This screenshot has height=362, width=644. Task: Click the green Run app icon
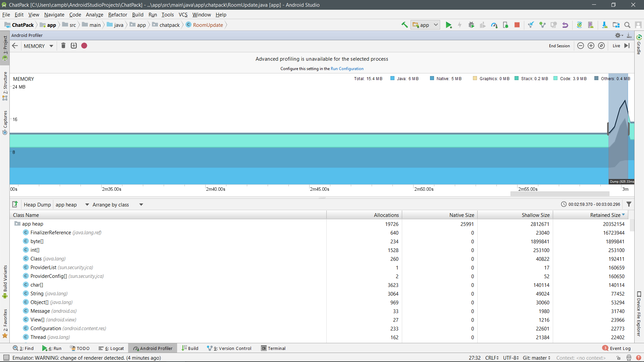448,25
